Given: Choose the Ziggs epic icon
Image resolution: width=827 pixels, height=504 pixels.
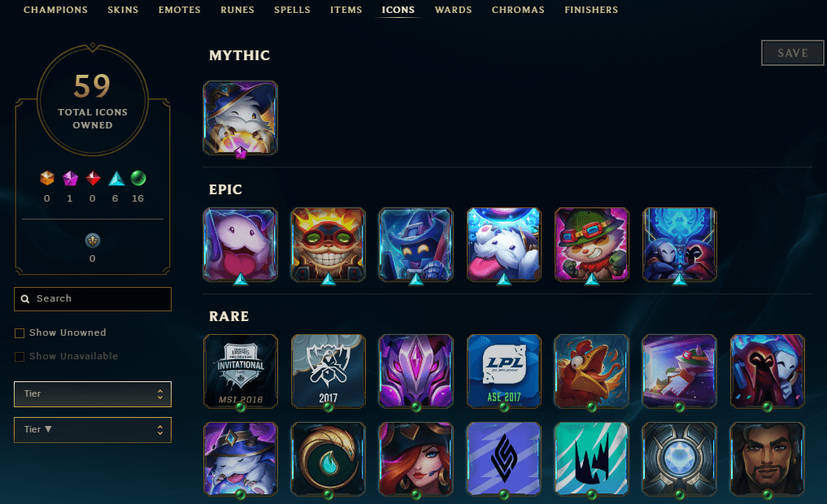Looking at the screenshot, I should 328,245.
